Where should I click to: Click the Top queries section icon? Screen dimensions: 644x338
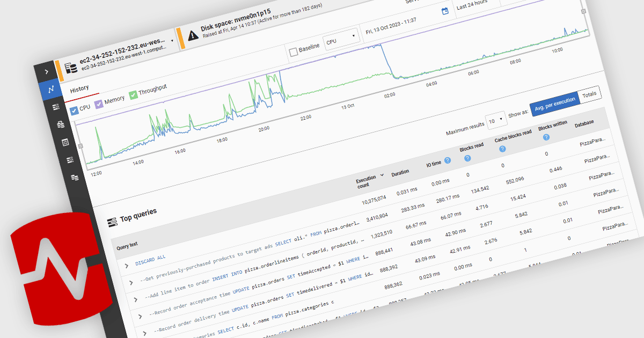coord(112,222)
